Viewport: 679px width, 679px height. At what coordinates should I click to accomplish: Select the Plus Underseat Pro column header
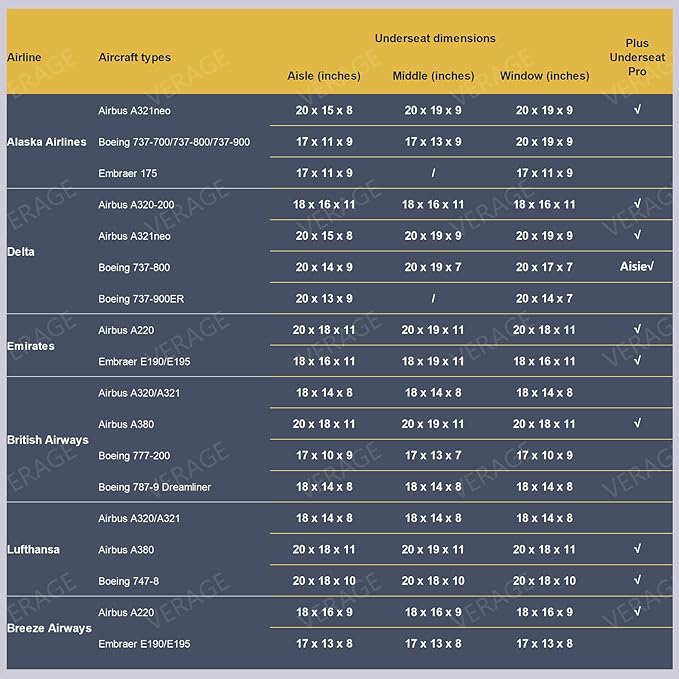(x=637, y=57)
